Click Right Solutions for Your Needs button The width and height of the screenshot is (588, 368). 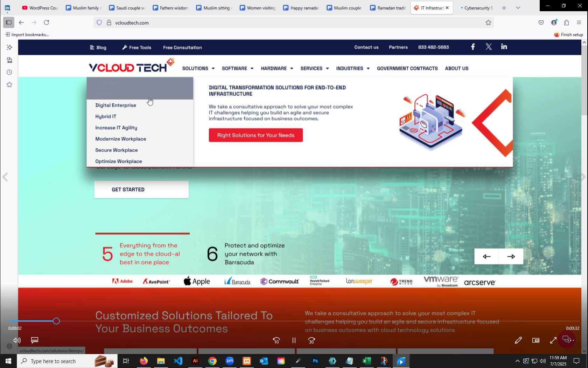(x=256, y=135)
